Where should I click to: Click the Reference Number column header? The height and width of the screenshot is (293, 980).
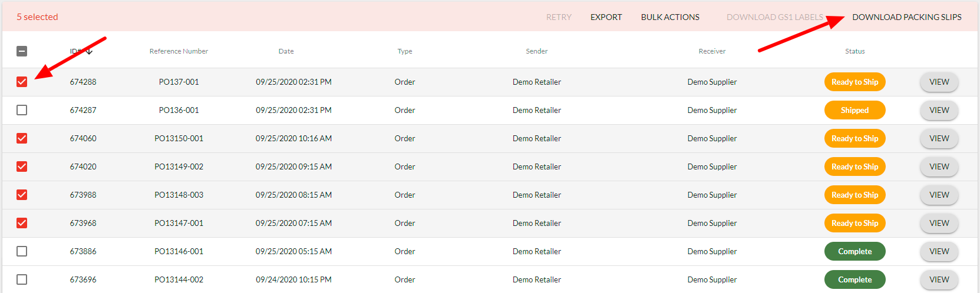[x=179, y=51]
